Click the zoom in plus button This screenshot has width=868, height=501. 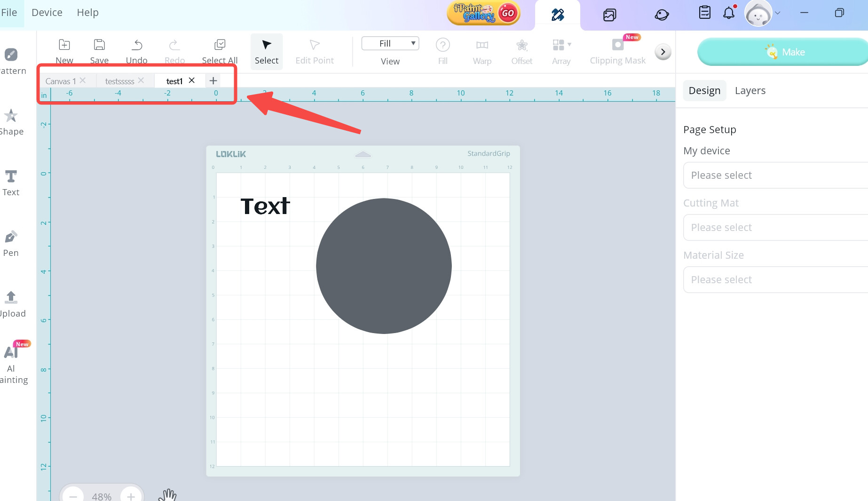130,496
